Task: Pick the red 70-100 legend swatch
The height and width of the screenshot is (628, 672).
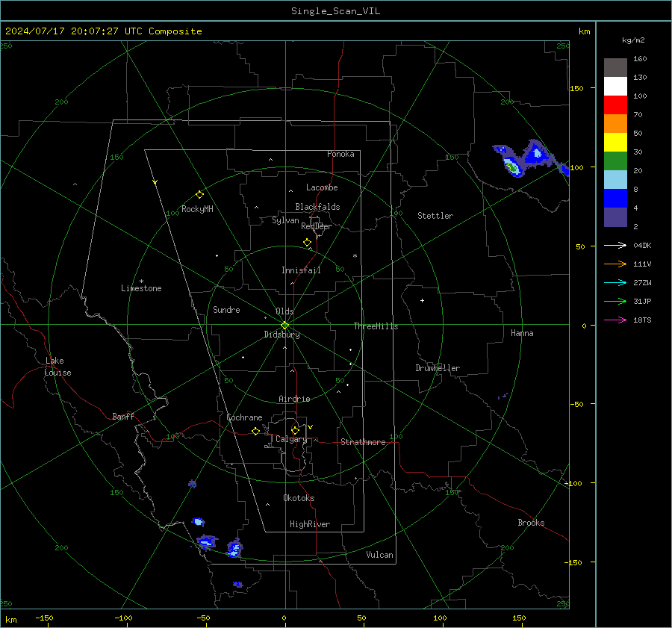Action: 615,105
